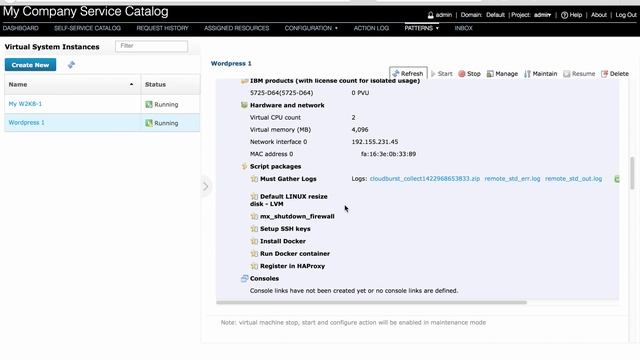The width and height of the screenshot is (640, 360).
Task: Click the Wordpress 1 heading in details
Action: tap(231, 63)
